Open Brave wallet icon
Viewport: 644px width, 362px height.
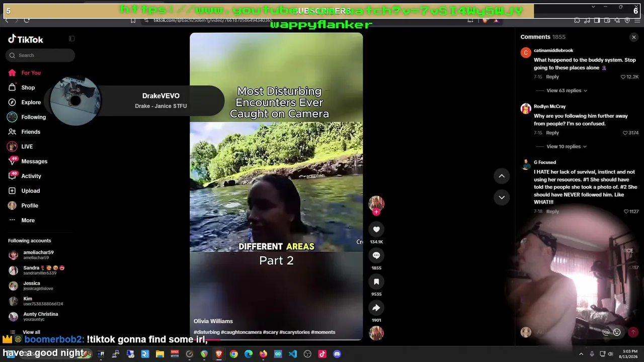pyautogui.click(x=606, y=20)
